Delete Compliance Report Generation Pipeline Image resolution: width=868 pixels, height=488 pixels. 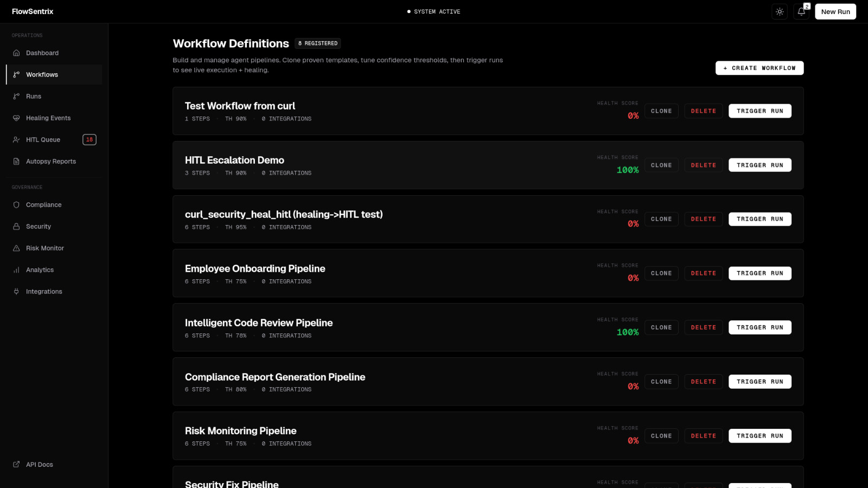[704, 382]
